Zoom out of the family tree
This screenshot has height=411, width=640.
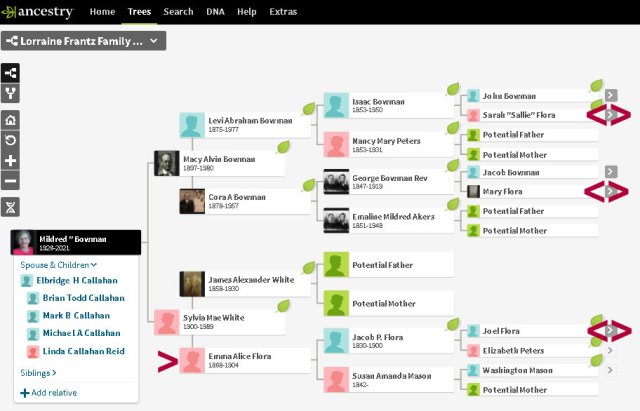10,181
